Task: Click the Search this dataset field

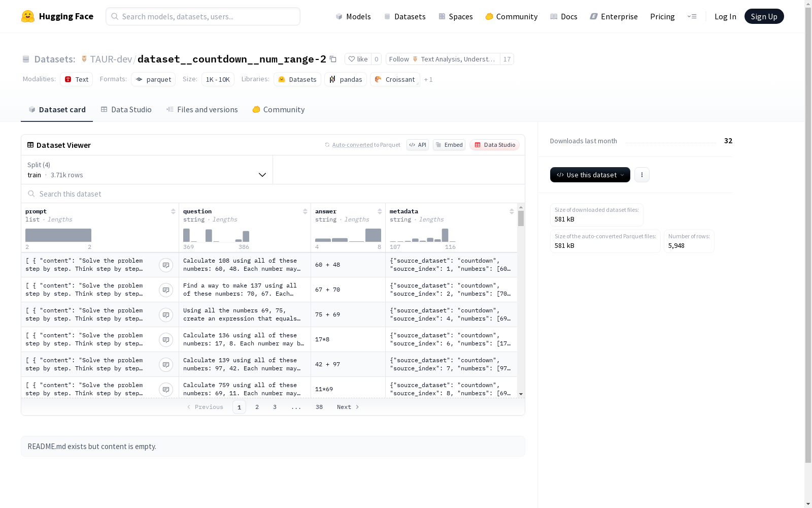Action: (x=273, y=194)
